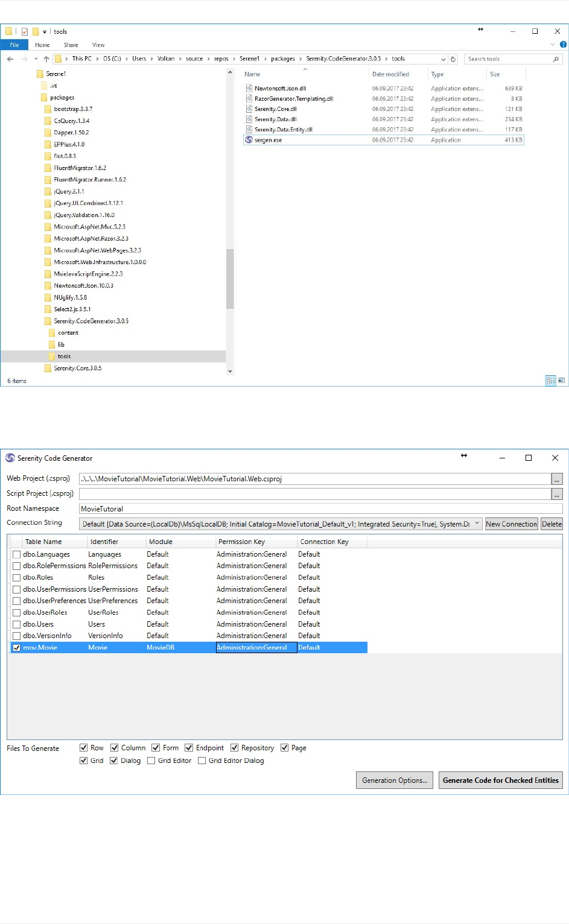This screenshot has width=569, height=924.
Task: Select Serenity.Core.dll file icon
Action: (x=249, y=109)
